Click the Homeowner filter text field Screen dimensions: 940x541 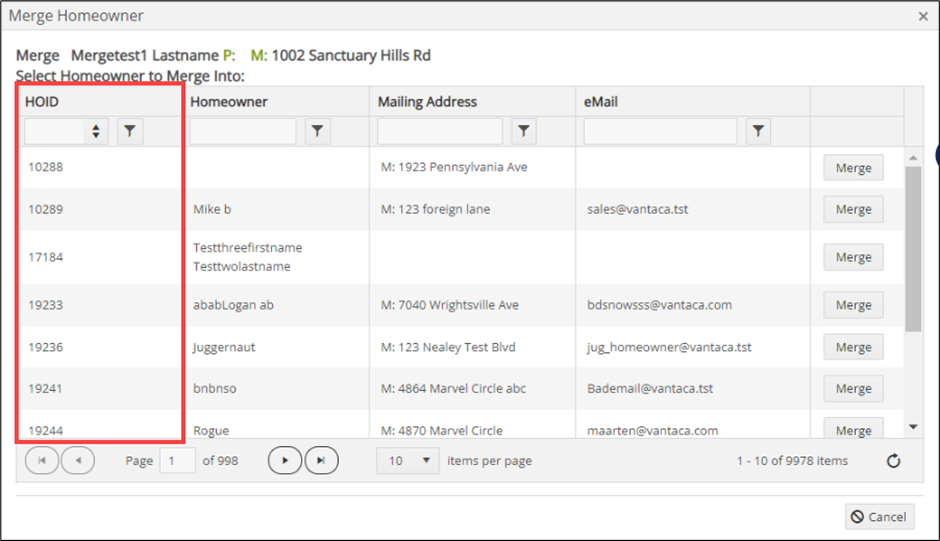[243, 131]
